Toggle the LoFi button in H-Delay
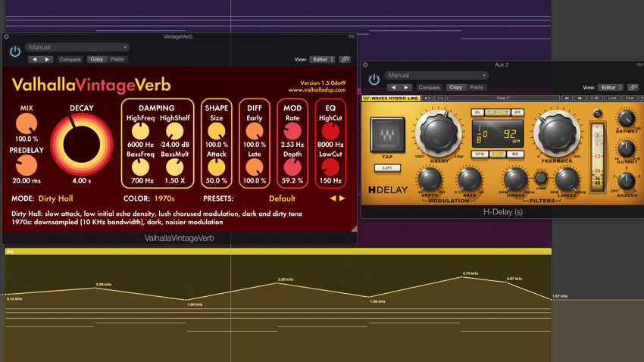The height and width of the screenshot is (362, 644). pyautogui.click(x=387, y=168)
